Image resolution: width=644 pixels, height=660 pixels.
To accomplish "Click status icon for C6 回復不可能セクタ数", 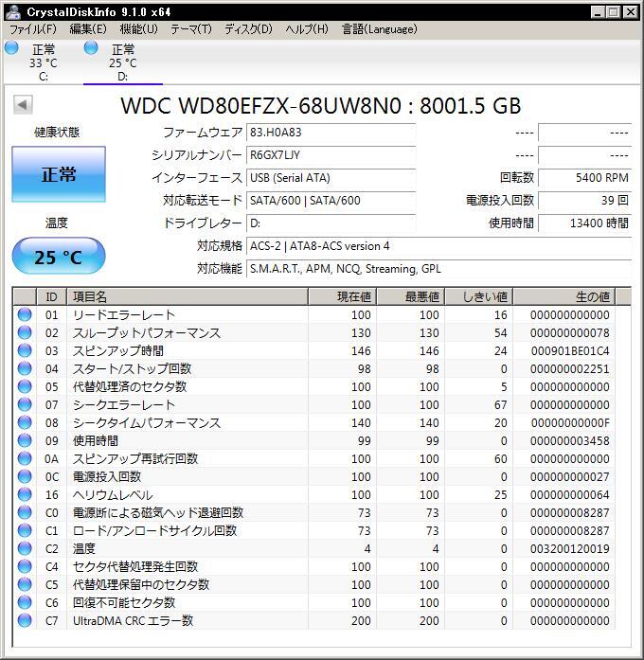I will click(x=25, y=602).
